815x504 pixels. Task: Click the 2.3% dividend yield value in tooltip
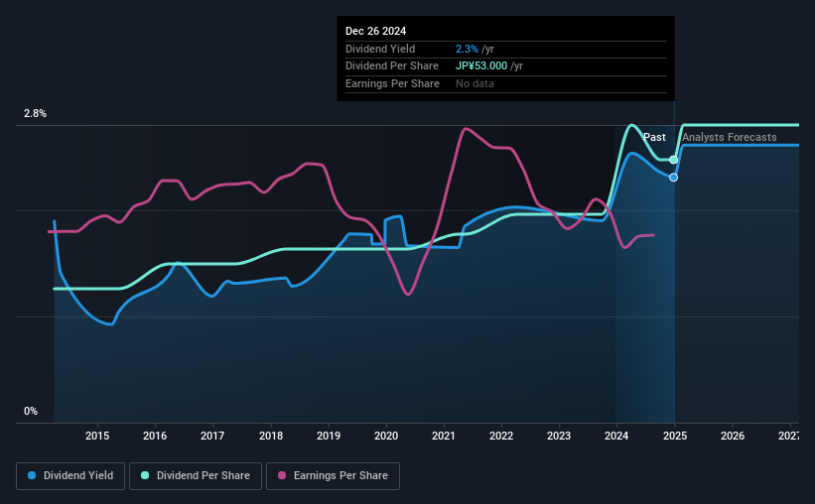(467, 49)
